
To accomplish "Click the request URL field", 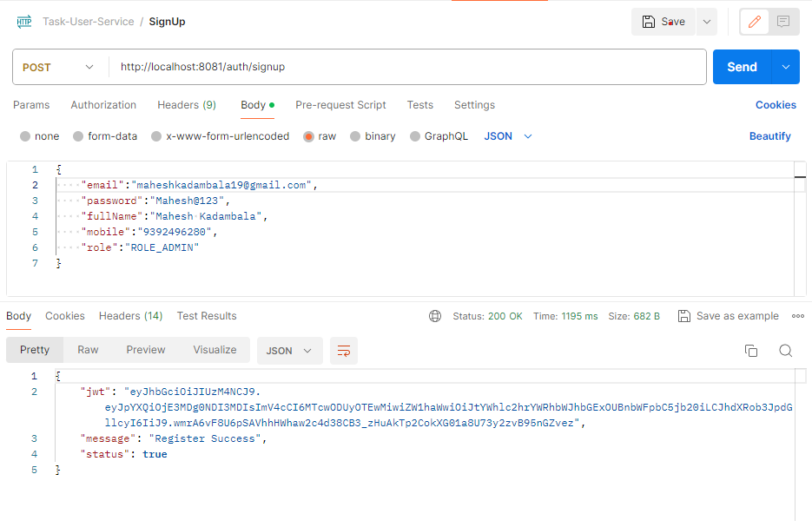I will [x=406, y=67].
